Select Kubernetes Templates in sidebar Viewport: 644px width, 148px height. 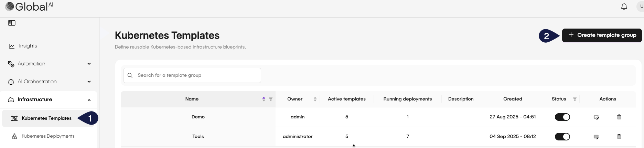46,118
